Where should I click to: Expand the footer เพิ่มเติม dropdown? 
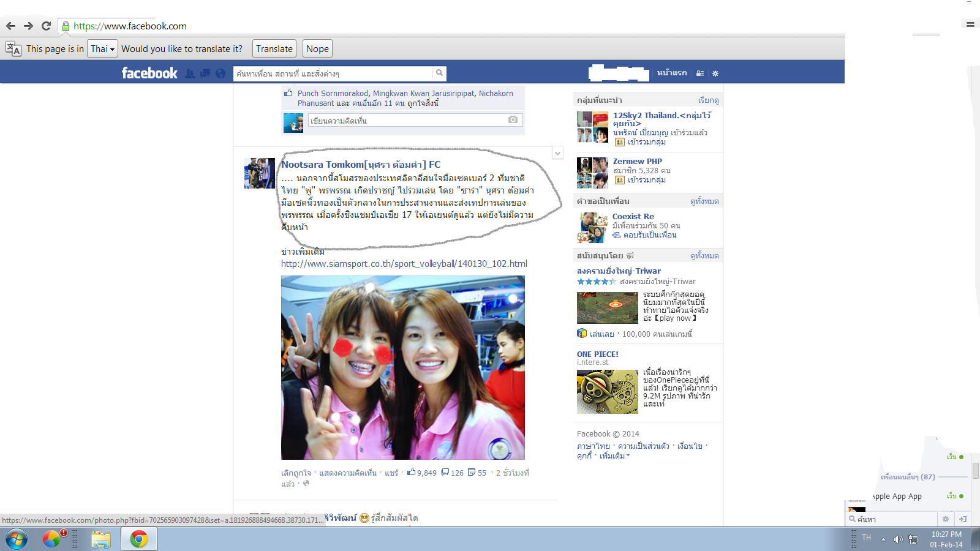tap(614, 456)
